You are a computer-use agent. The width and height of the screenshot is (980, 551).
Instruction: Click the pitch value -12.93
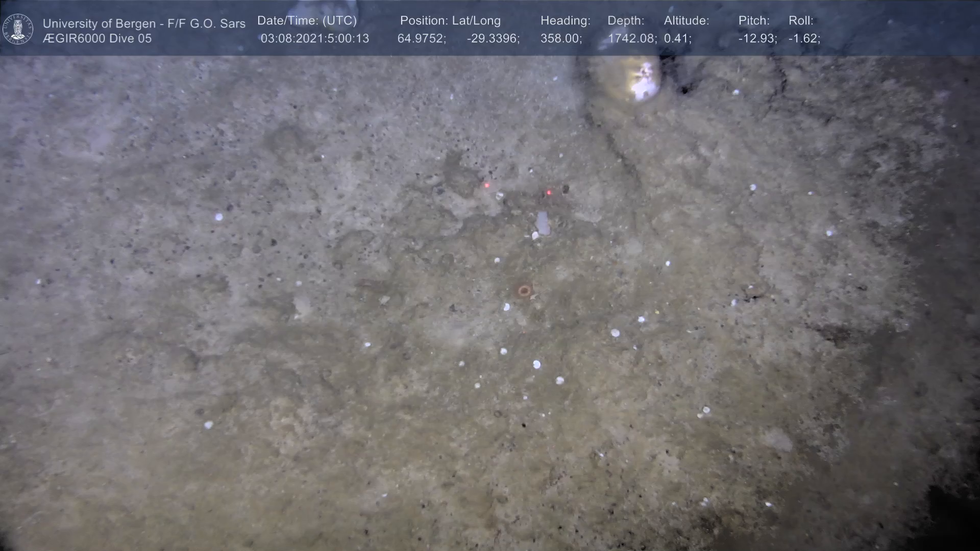[x=757, y=39]
